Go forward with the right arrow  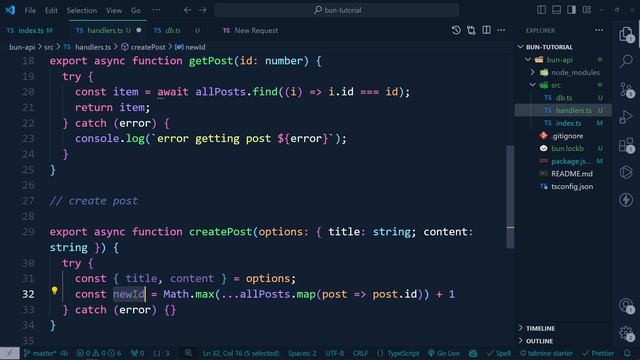pyautogui.click(x=202, y=10)
